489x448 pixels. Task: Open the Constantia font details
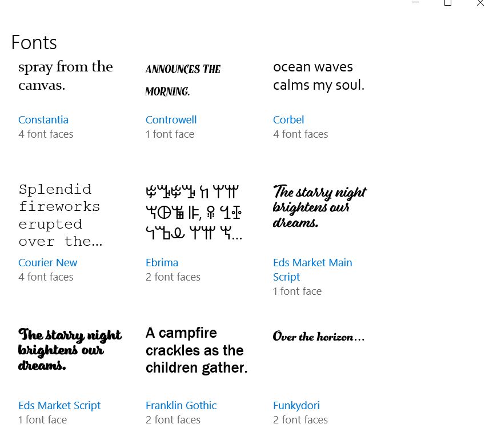coord(43,119)
